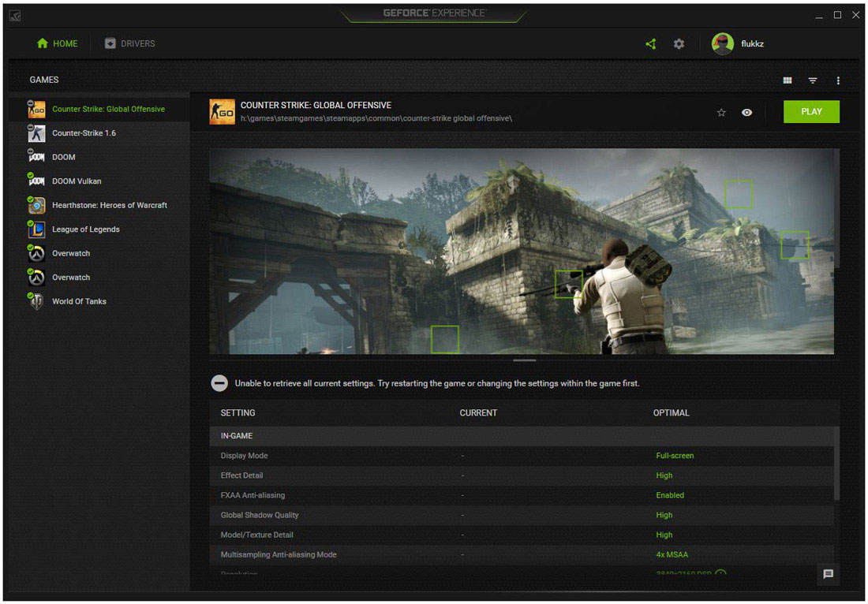The image size is (868, 604).
Task: Open the three-dot more options menu
Action: click(x=838, y=80)
